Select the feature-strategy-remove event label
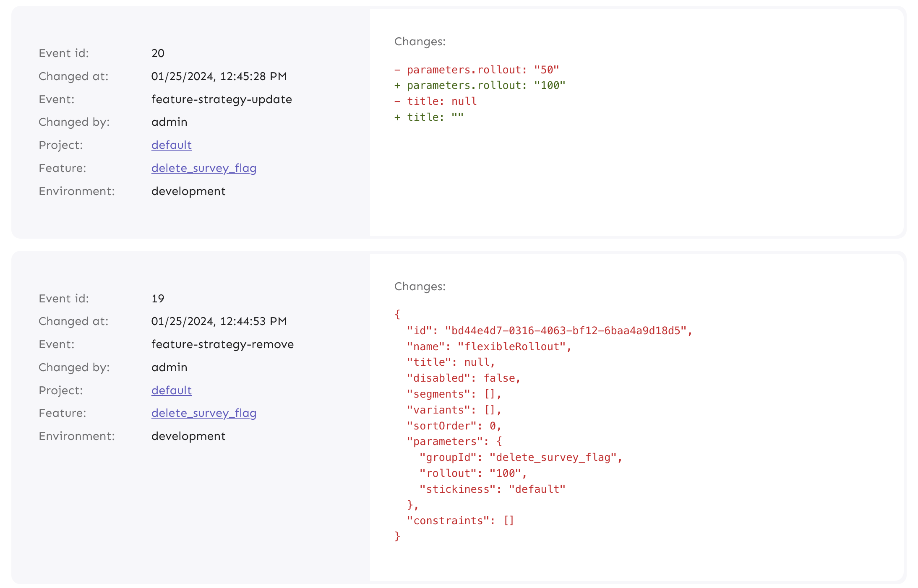 click(223, 344)
